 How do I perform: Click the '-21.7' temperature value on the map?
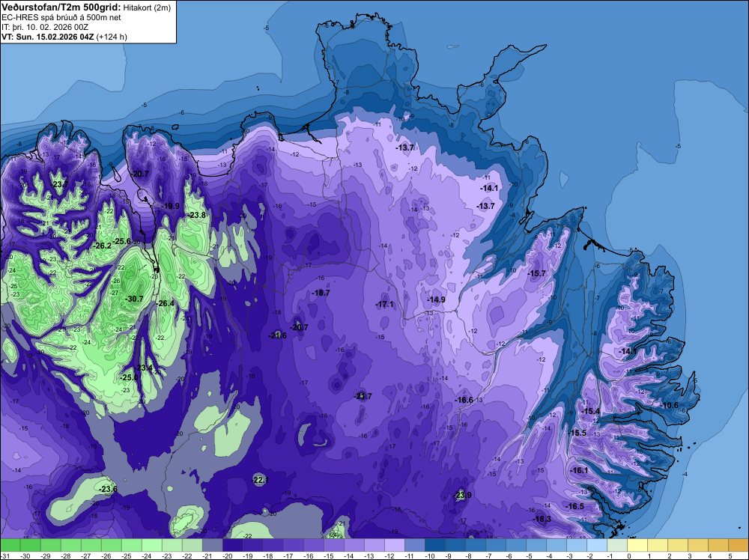pos(363,396)
